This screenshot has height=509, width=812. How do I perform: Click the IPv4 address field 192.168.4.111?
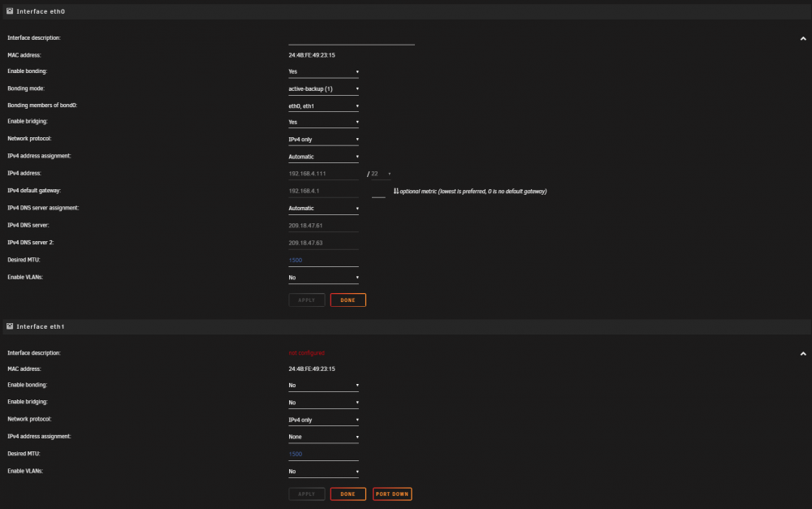(x=324, y=174)
